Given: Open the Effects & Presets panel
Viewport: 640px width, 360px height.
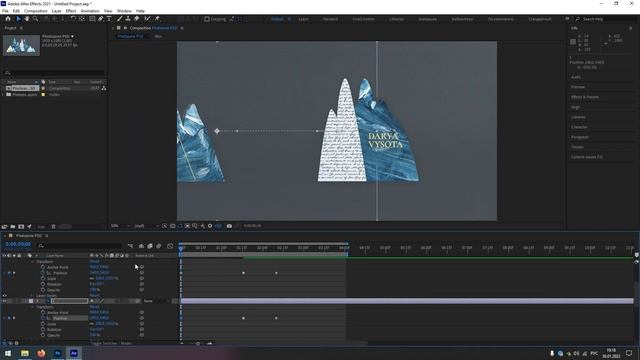Looking at the screenshot, I should [x=585, y=97].
